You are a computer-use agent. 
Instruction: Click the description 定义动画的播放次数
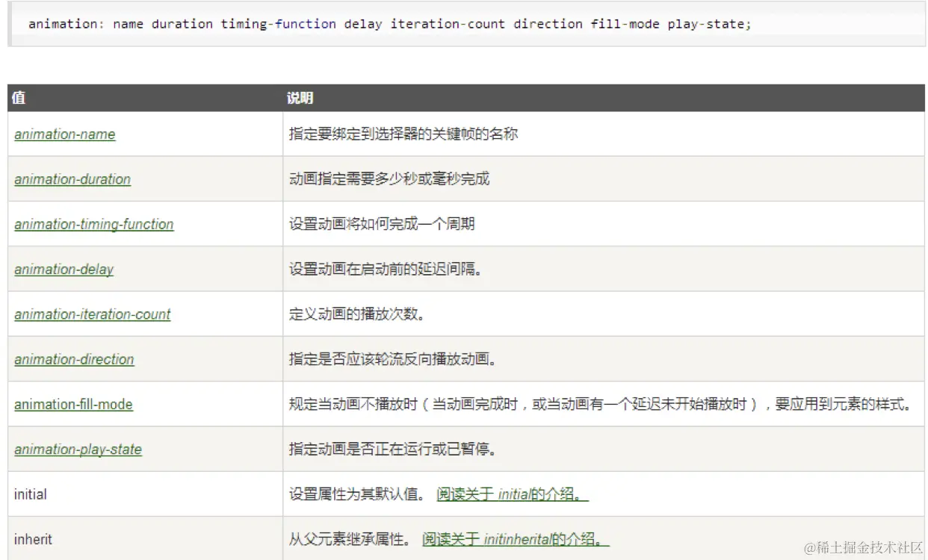tap(357, 314)
